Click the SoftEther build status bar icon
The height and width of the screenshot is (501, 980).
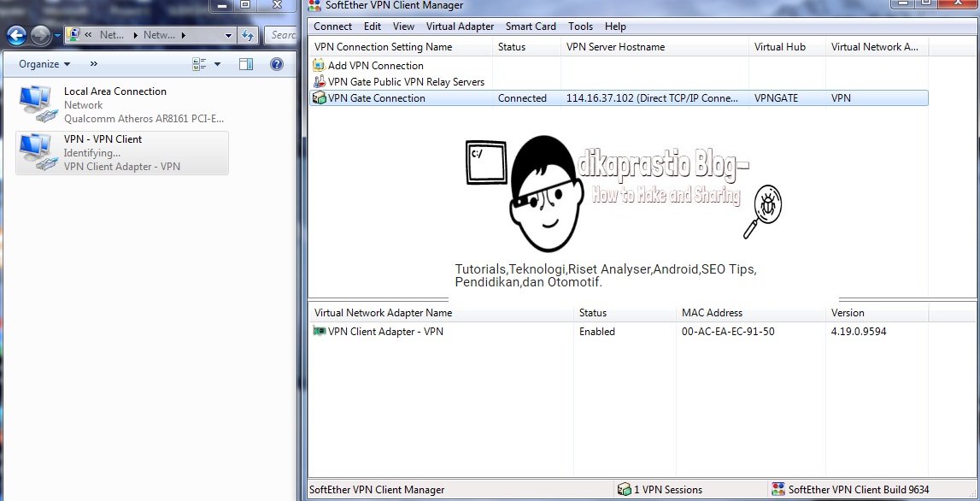pyautogui.click(x=778, y=489)
